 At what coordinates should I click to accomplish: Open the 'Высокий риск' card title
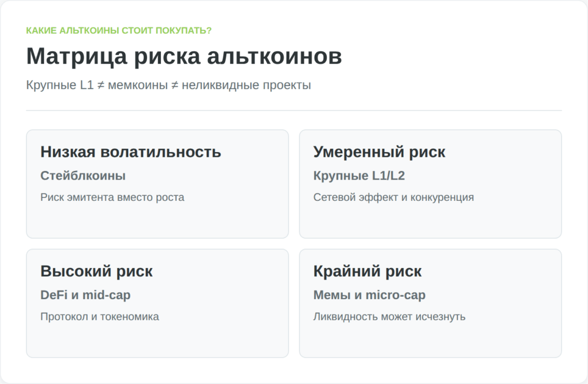coord(96,271)
